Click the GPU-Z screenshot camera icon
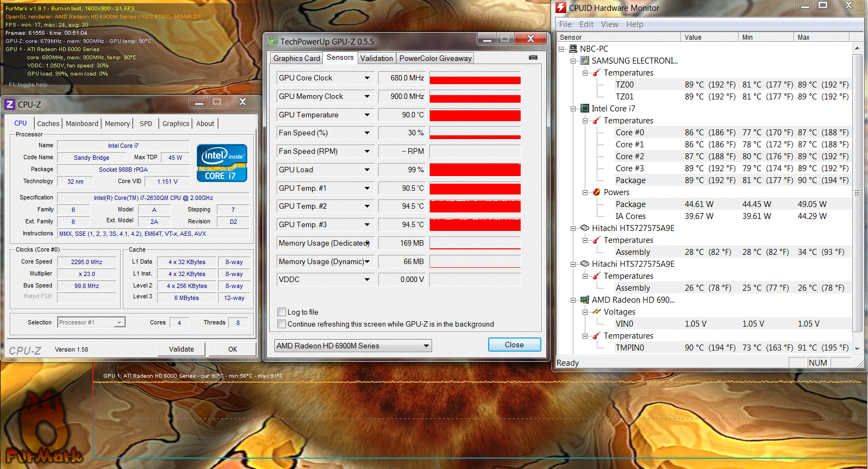868x469 pixels. [533, 57]
